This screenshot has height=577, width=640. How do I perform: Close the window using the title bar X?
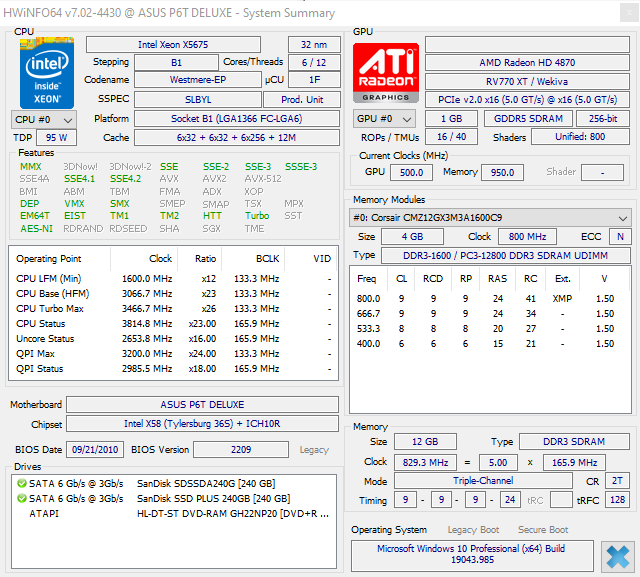pos(629,13)
